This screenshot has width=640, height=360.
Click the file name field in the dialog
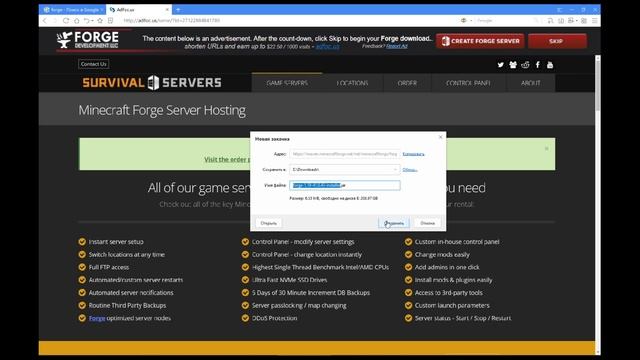coord(345,185)
